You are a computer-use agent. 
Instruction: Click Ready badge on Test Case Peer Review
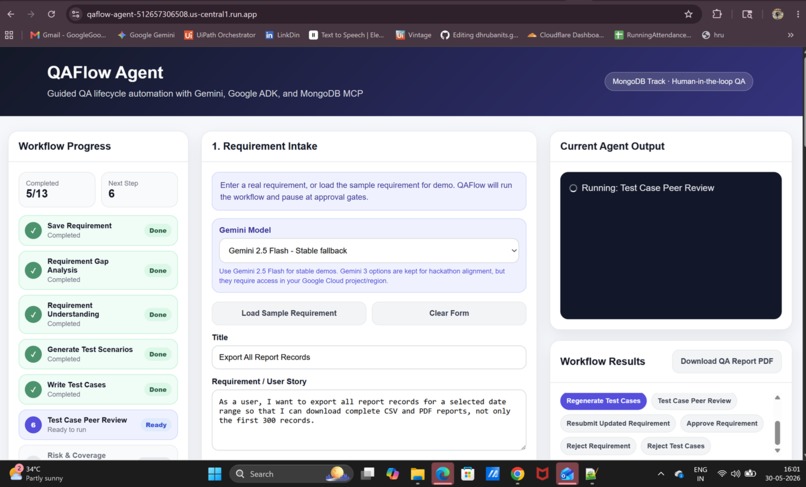click(156, 425)
